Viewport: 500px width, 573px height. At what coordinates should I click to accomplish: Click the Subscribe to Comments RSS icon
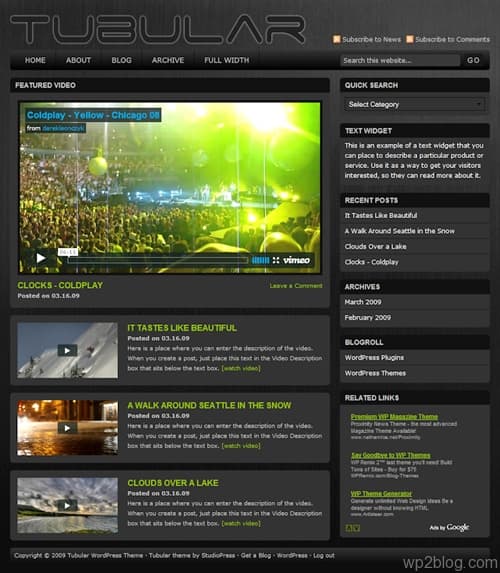coord(410,39)
